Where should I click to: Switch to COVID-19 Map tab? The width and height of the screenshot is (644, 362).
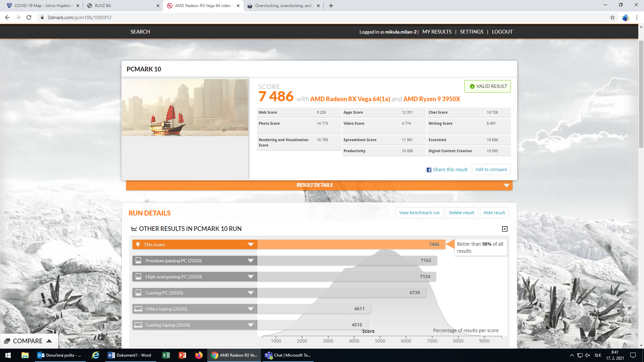pyautogui.click(x=42, y=6)
